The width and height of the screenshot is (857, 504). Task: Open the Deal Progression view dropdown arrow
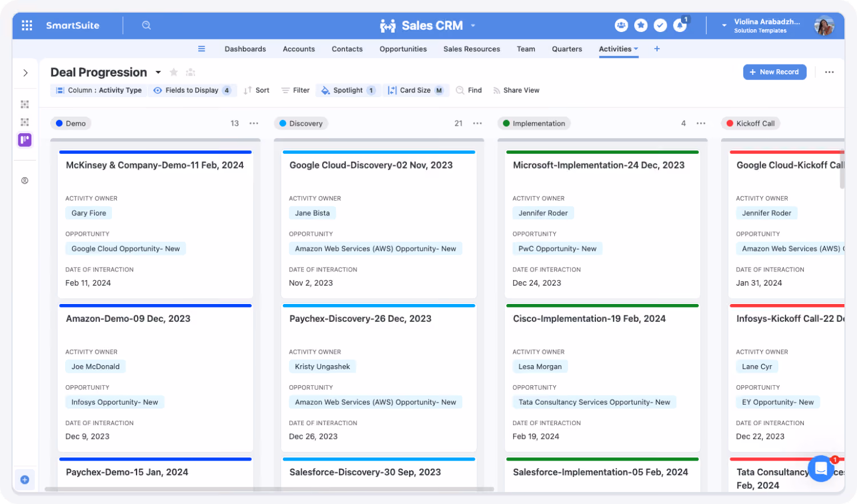pyautogui.click(x=158, y=73)
